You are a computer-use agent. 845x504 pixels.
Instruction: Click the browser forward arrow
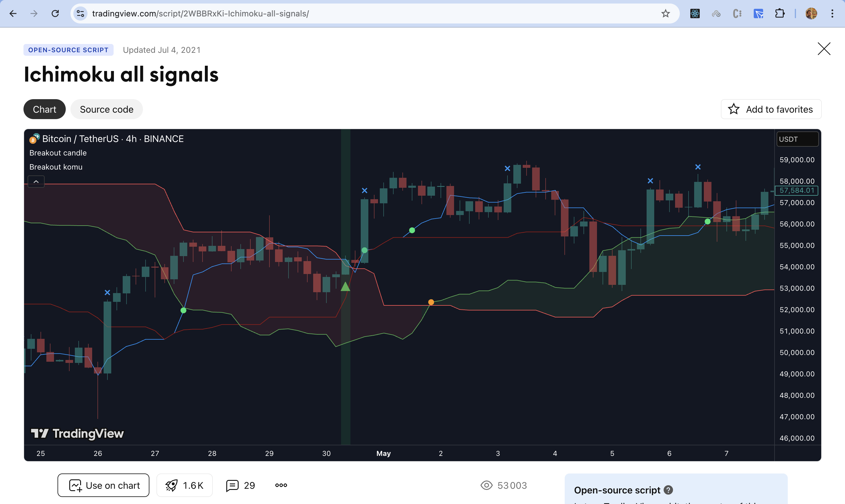34,13
